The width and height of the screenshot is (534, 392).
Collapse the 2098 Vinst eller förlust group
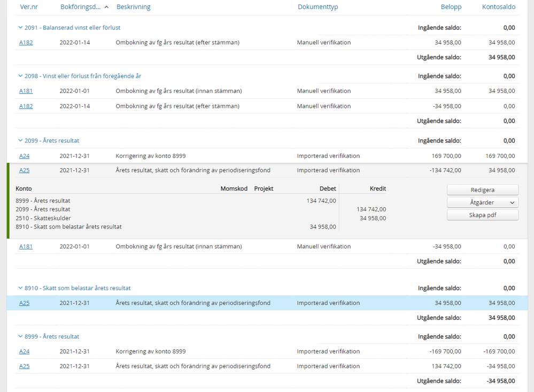coord(20,76)
